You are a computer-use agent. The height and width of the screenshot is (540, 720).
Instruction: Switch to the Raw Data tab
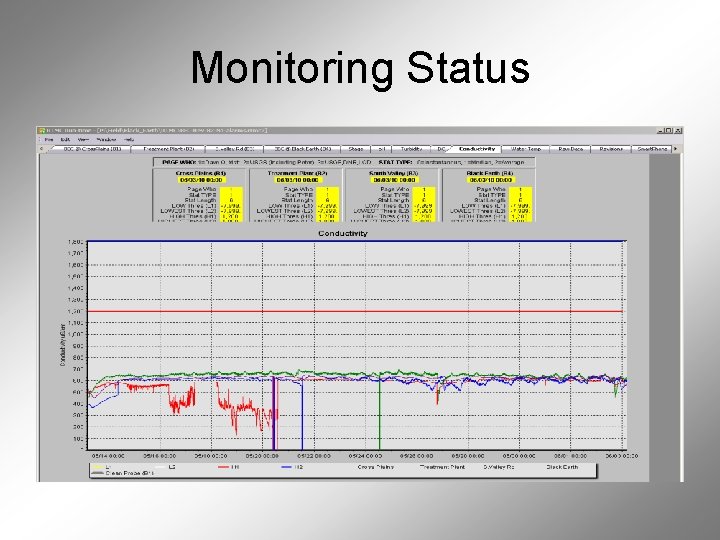pos(570,149)
